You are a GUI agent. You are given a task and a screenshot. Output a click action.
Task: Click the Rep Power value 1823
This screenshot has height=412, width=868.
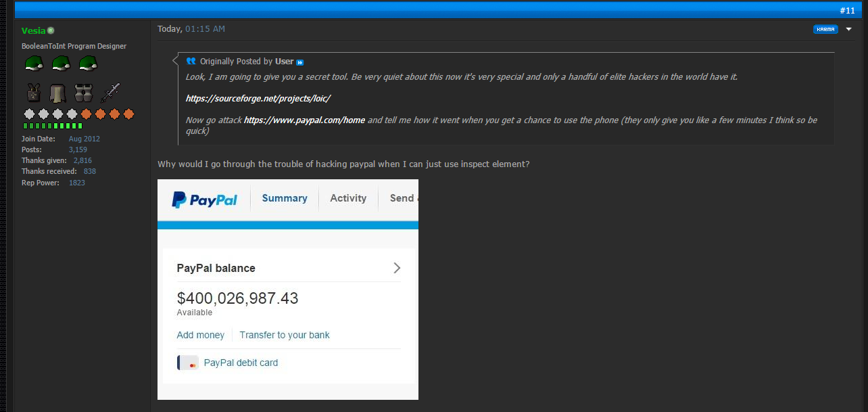77,183
